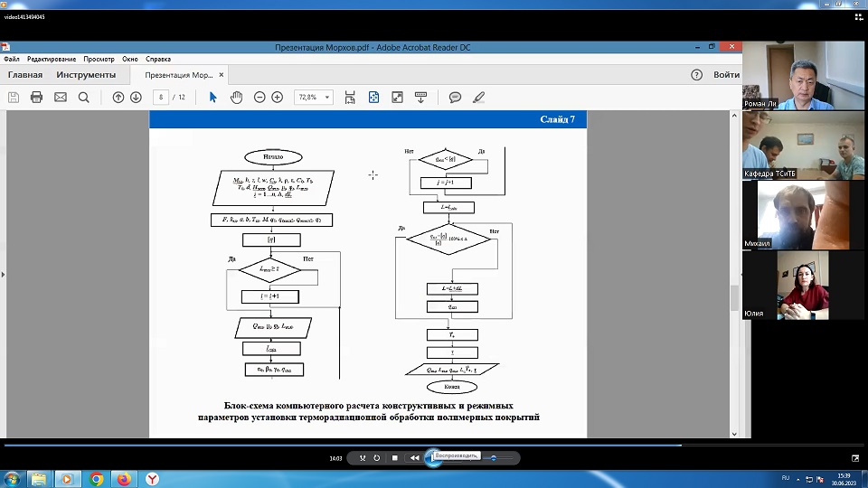Toggle repeat in media player controls
This screenshot has height=488, width=868.
[377, 458]
